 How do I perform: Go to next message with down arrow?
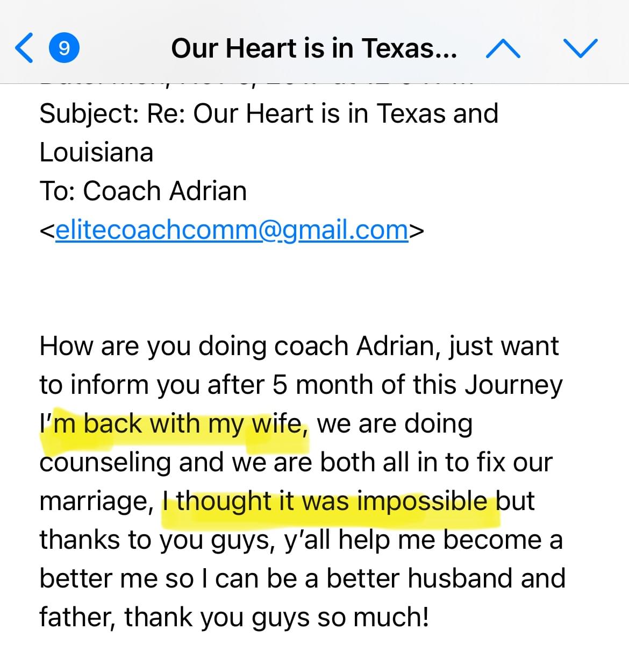581,48
